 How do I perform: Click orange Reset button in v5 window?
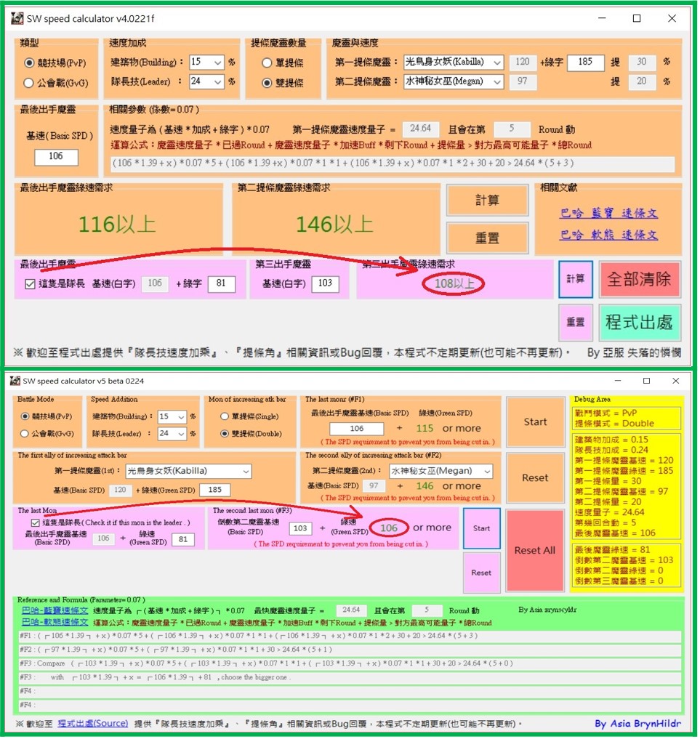pos(536,478)
